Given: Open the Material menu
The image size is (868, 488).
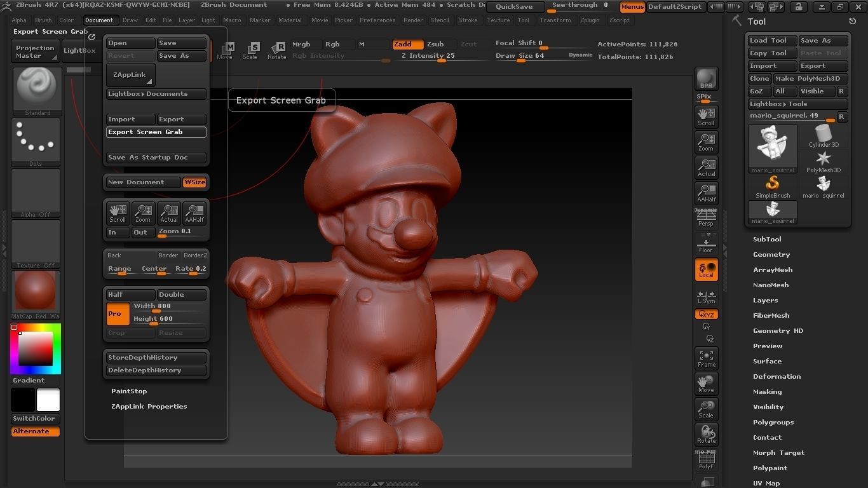Looking at the screenshot, I should (290, 20).
